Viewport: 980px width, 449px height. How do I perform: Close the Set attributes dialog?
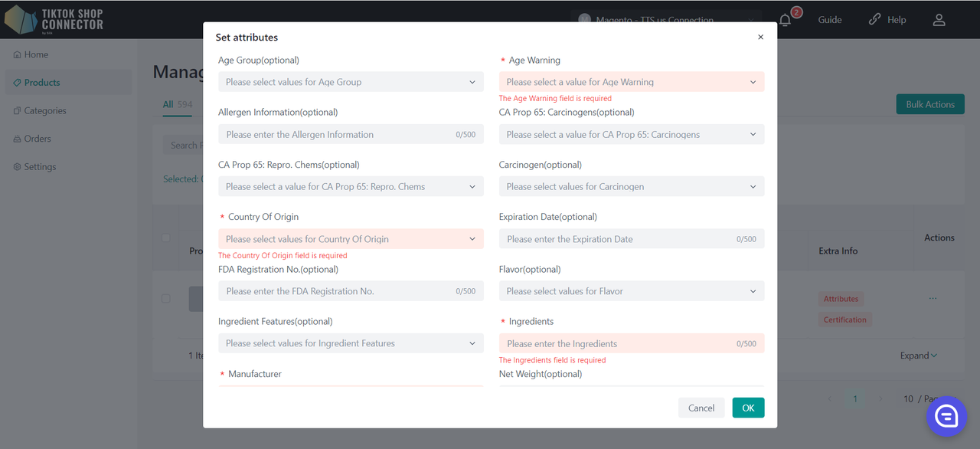[760, 37]
